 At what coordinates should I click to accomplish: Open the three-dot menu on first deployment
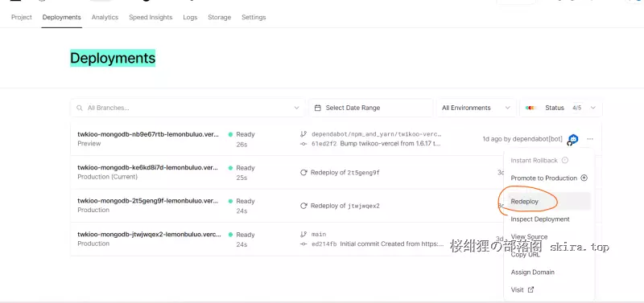click(x=590, y=139)
